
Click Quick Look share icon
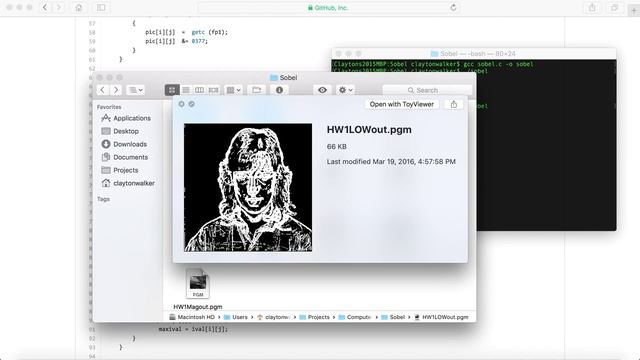pos(453,104)
